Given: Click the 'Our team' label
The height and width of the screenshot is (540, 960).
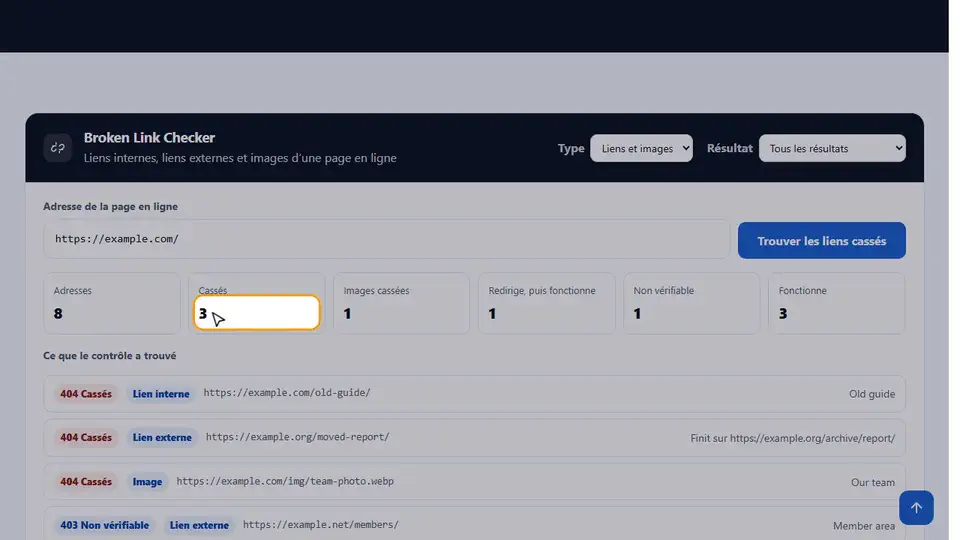Looking at the screenshot, I should pyautogui.click(x=873, y=482).
